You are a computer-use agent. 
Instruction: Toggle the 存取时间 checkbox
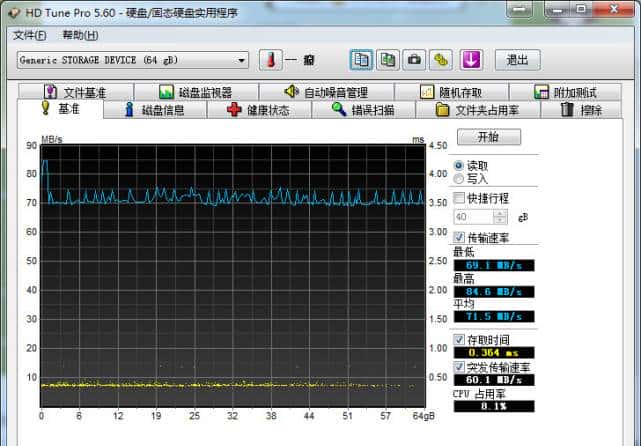459,339
